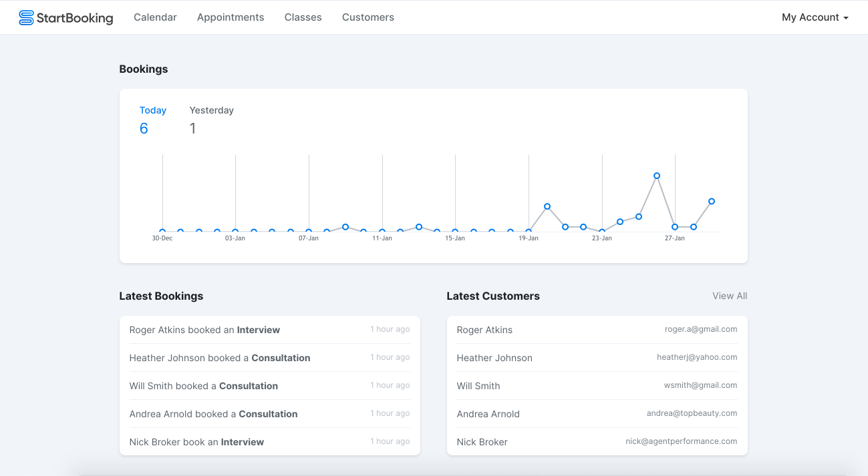868x476 pixels.
Task: Select the Today bookings tab
Action: 153,111
